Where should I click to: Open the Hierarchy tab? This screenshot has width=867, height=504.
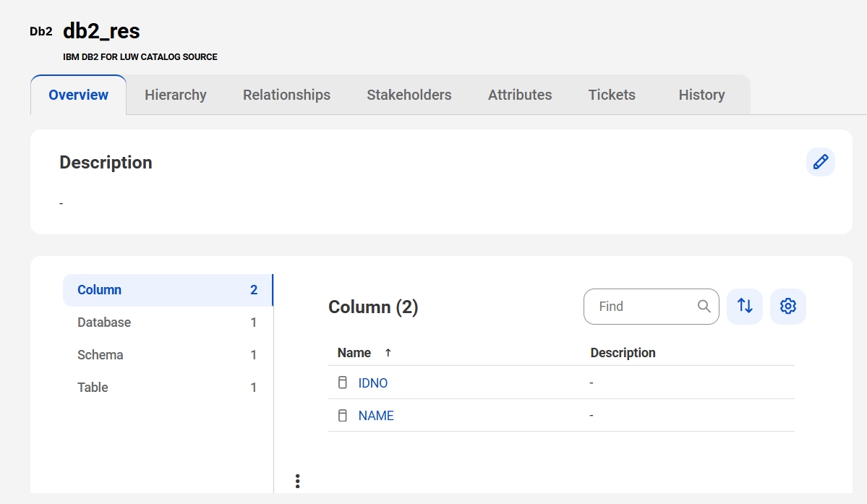[176, 95]
